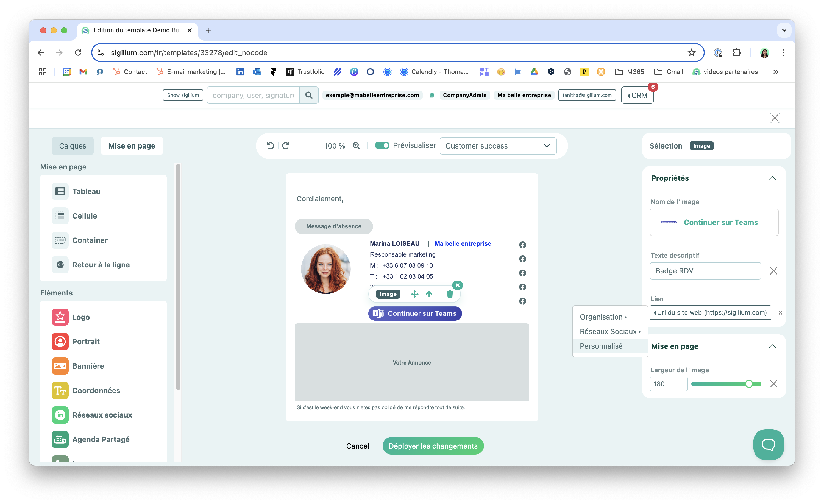Click the move handle on Image toolbar

click(x=415, y=294)
